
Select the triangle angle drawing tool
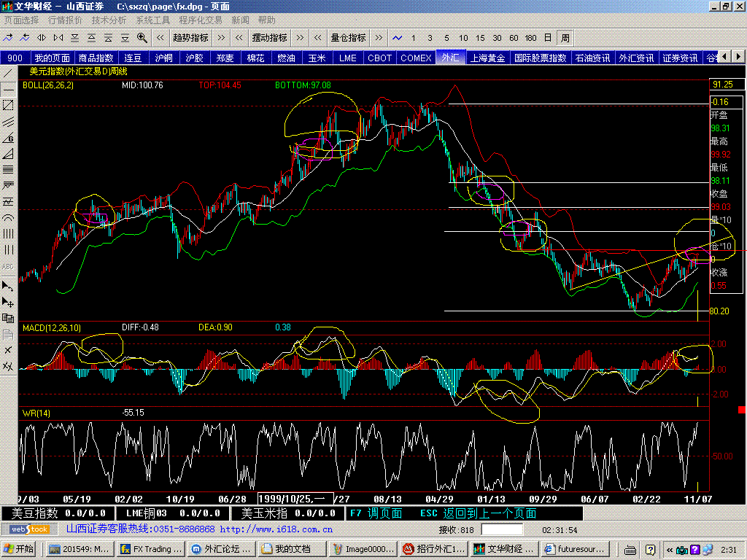(8, 154)
